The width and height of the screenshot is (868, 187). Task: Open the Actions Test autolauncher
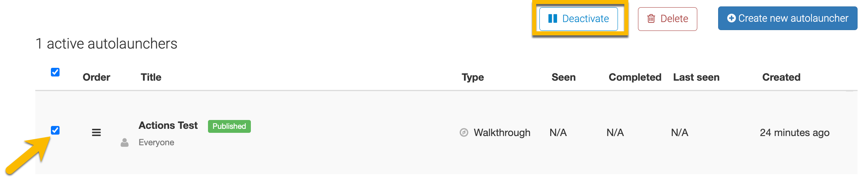[168, 126]
